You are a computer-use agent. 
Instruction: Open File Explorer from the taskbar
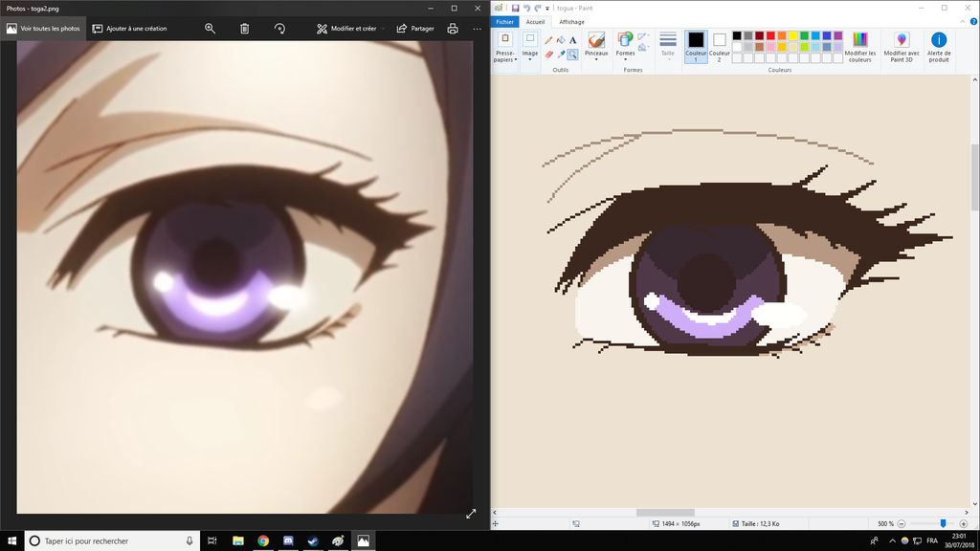[x=238, y=541]
